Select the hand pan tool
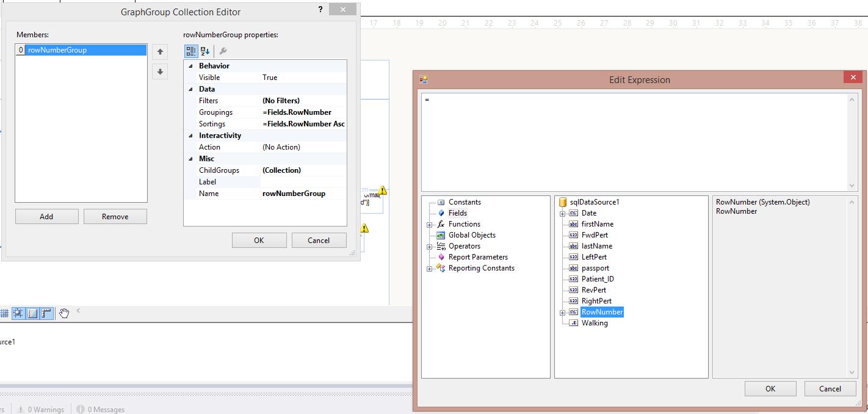This screenshot has width=868, height=414. (x=64, y=313)
